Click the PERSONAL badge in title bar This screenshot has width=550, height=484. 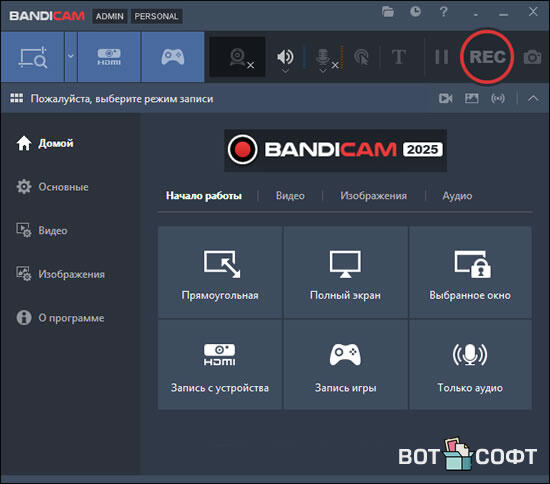pyautogui.click(x=156, y=16)
